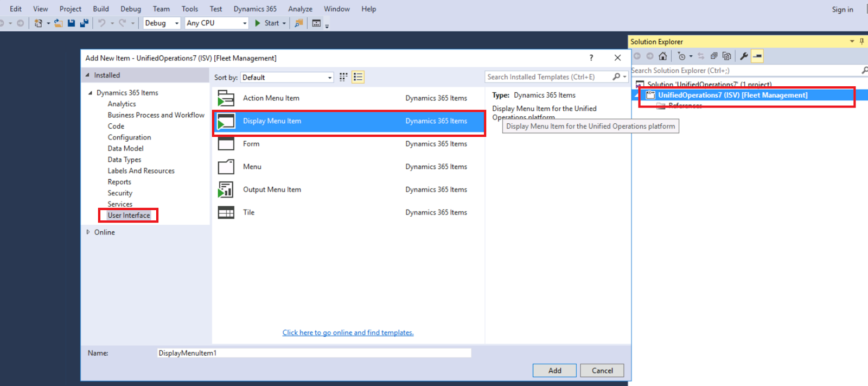Image resolution: width=868 pixels, height=386 pixels.
Task: Open Solution Explorer window options dropdown
Action: point(852,41)
